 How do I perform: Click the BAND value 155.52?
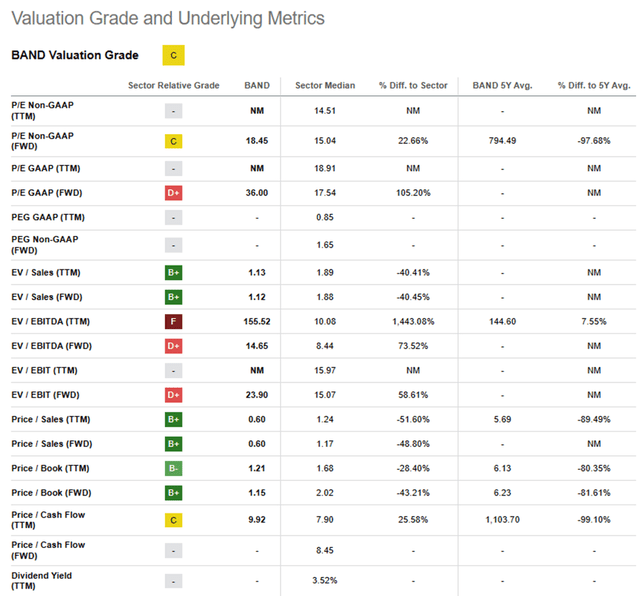click(257, 321)
